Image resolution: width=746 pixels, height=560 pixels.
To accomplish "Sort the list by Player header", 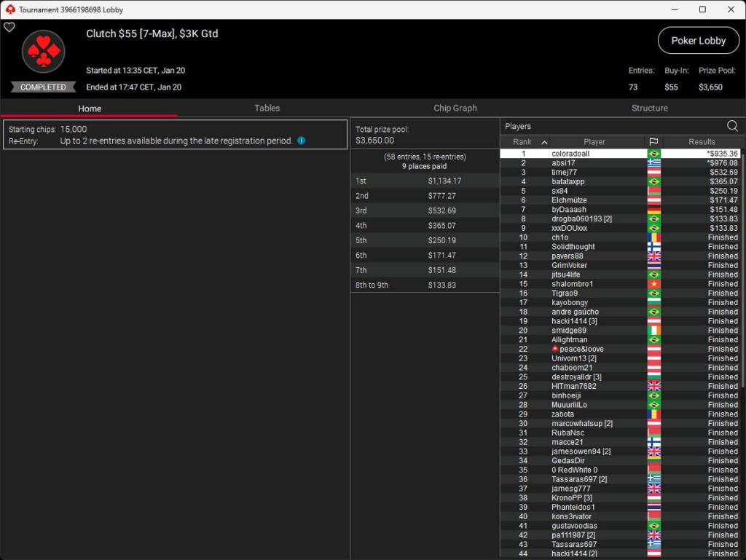I will click(x=594, y=142).
